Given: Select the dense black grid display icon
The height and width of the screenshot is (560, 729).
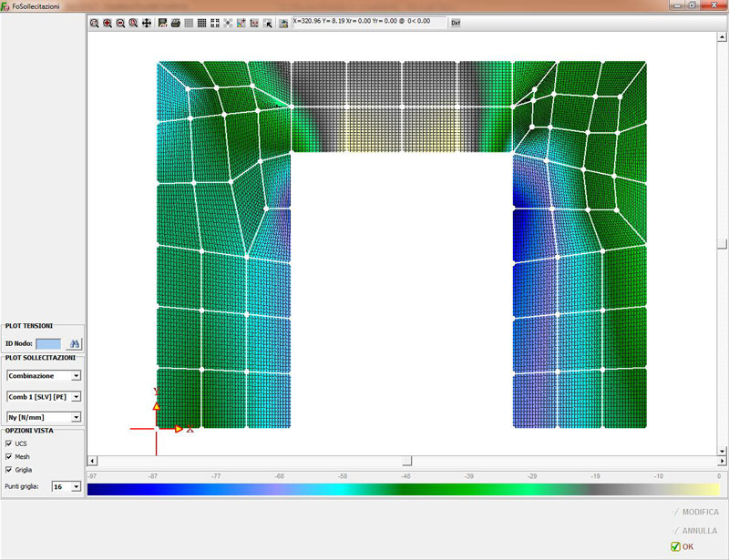Looking at the screenshot, I should (x=201, y=24).
